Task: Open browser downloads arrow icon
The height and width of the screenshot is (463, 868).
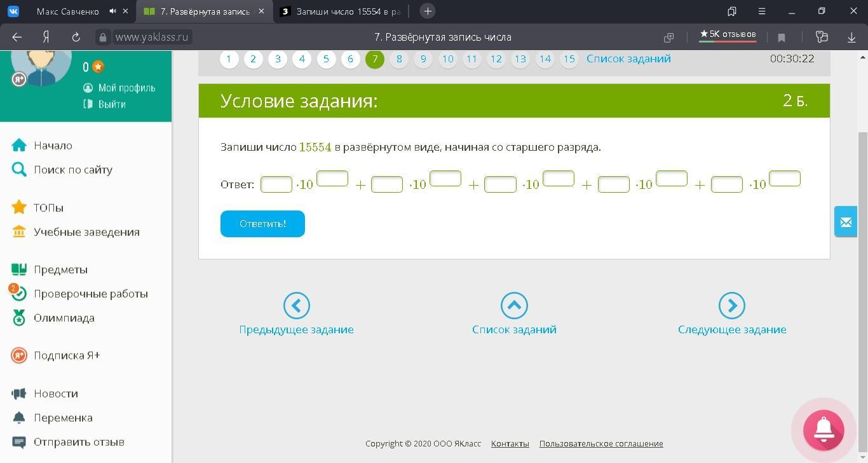Action: click(851, 38)
